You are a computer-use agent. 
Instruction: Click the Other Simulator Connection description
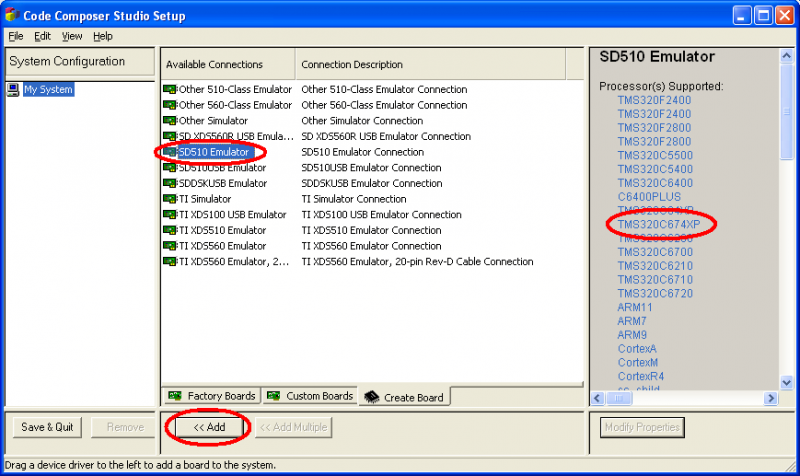(x=362, y=121)
